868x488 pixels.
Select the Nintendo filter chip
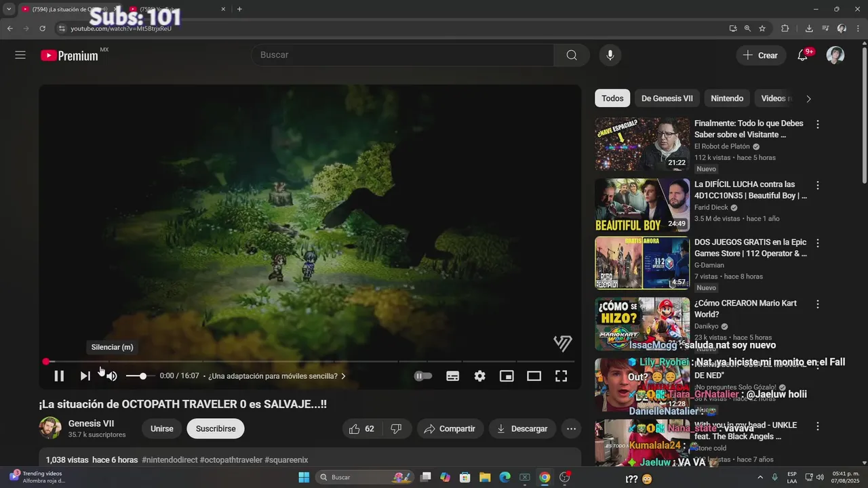click(x=727, y=98)
